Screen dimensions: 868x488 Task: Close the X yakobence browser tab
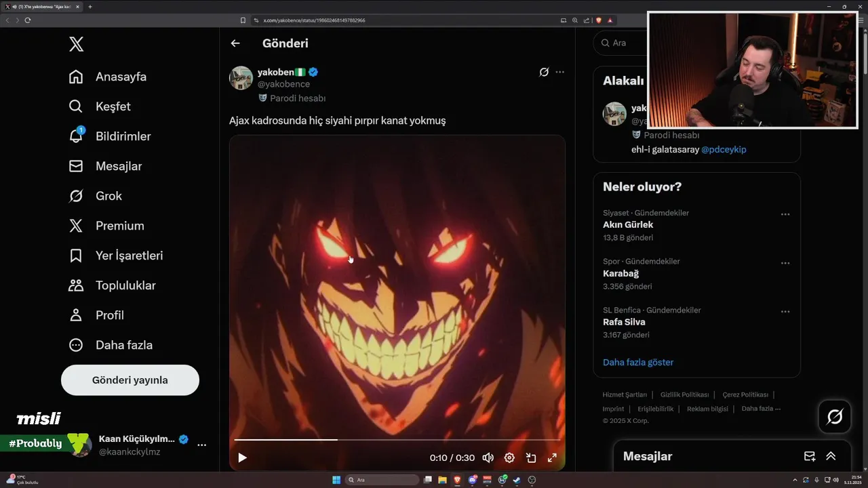[x=78, y=7]
